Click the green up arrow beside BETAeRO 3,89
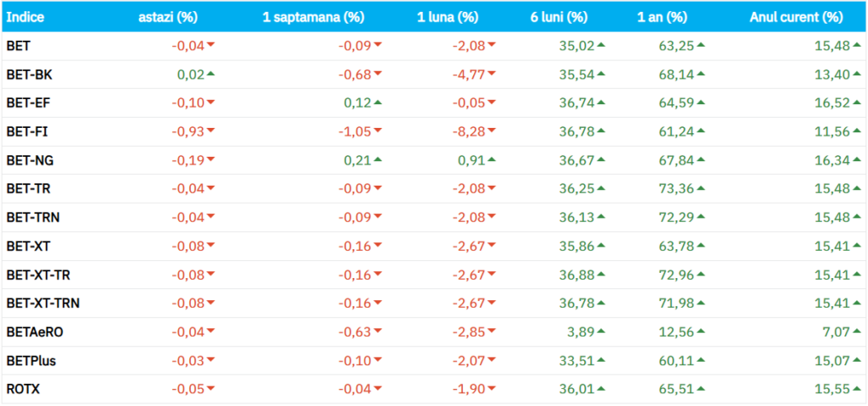 coord(600,332)
